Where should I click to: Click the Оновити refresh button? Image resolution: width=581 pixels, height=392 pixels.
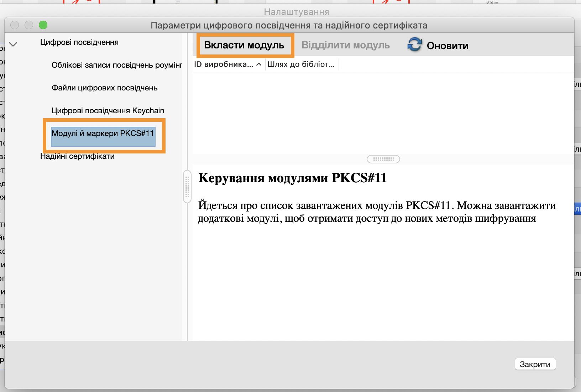438,46
